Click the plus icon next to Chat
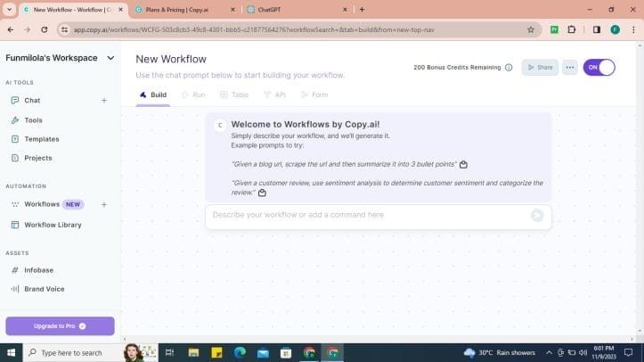 click(104, 101)
